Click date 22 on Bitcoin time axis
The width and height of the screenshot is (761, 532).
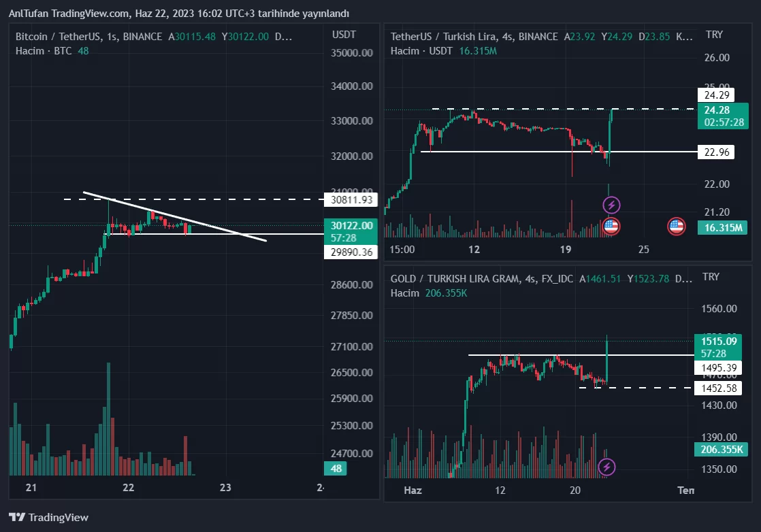point(128,487)
